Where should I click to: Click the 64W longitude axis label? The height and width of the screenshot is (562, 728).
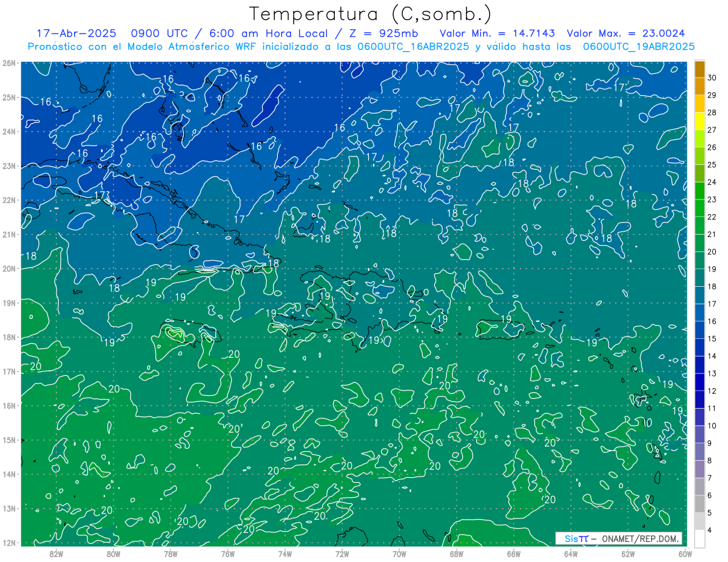pyautogui.click(x=571, y=554)
